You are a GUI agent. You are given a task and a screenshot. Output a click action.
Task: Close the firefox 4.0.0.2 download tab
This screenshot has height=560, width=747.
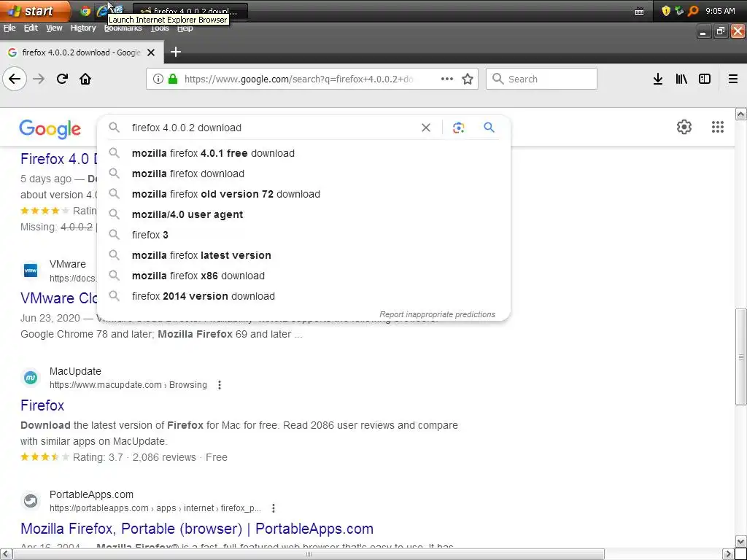pyautogui.click(x=151, y=52)
